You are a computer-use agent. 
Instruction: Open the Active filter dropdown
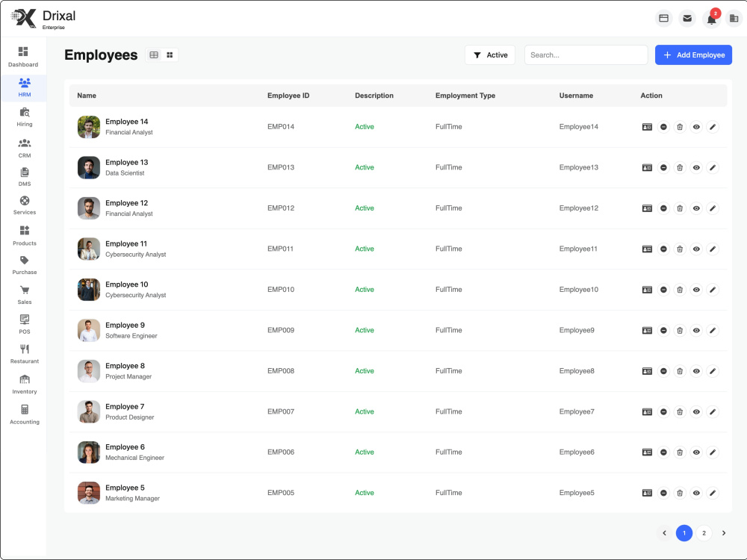tap(490, 55)
